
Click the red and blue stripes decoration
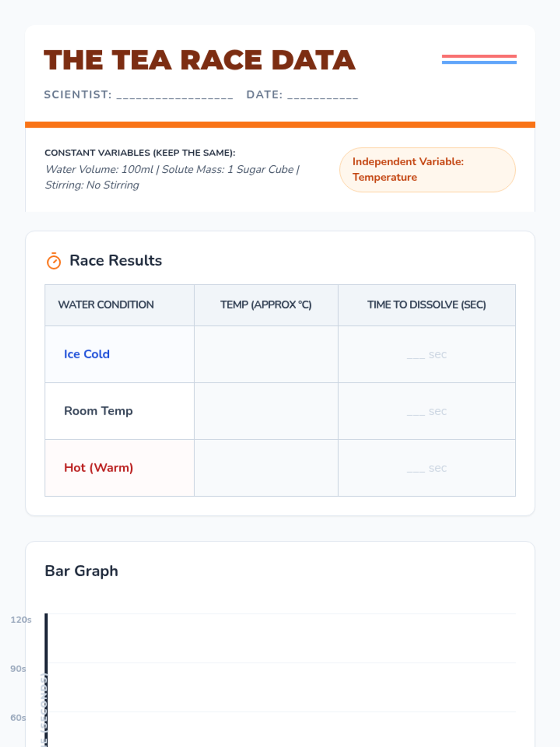point(479,59)
